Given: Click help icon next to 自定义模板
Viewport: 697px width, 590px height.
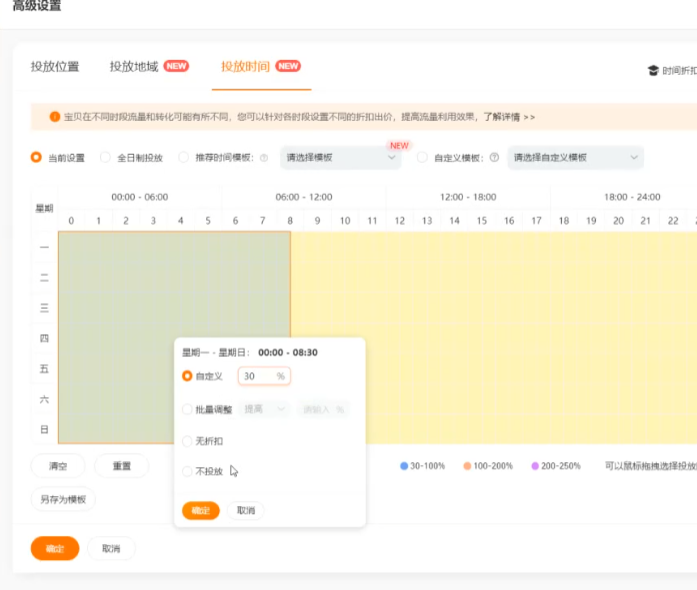Looking at the screenshot, I should pyautogui.click(x=494, y=158).
